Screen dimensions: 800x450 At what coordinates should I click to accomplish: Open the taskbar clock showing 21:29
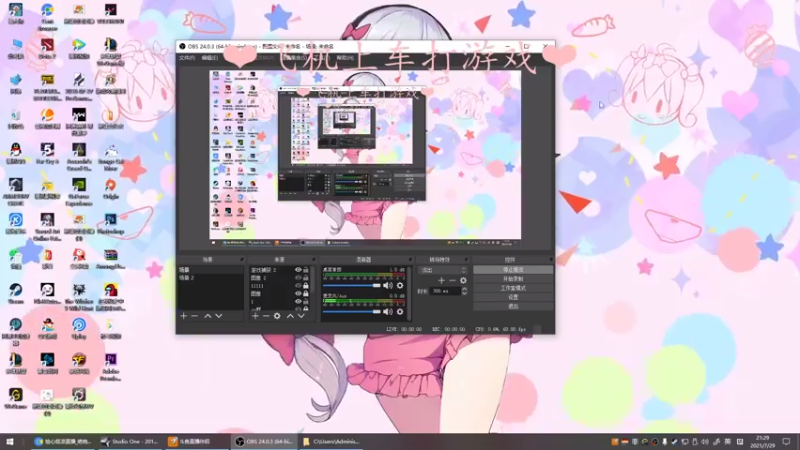tap(763, 441)
